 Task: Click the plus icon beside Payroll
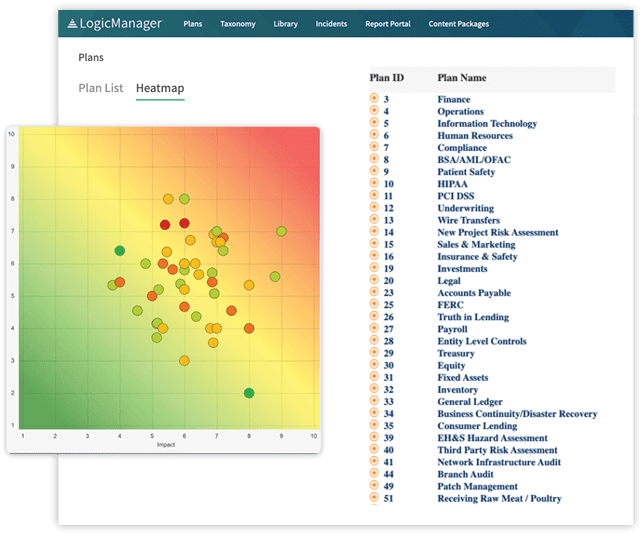coord(374,329)
